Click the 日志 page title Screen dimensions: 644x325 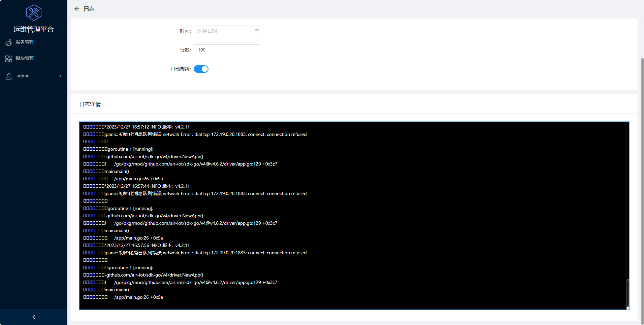pyautogui.click(x=89, y=9)
